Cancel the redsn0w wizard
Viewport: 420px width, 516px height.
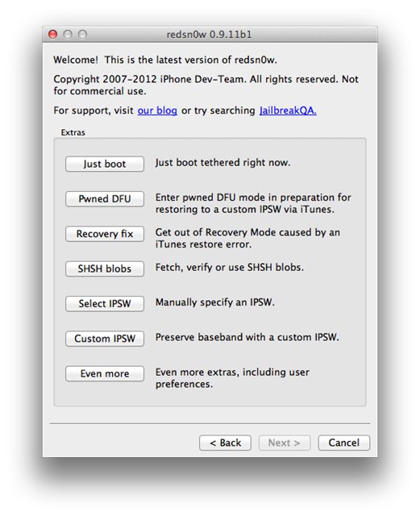coord(344,443)
